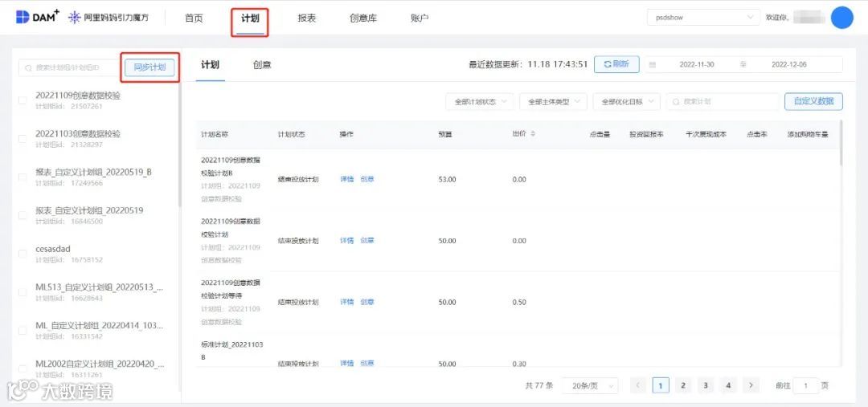
Task: Click the next page arrow in pagination
Action: pyautogui.click(x=751, y=385)
